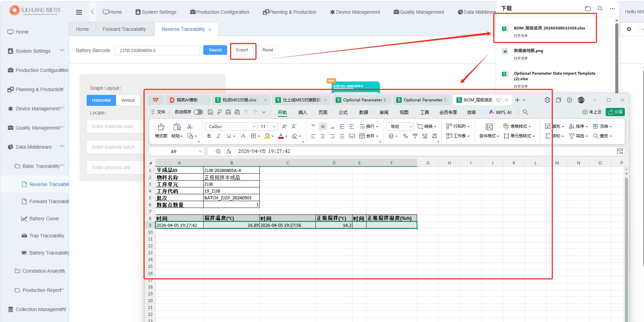Expand the Sort dropdown in WPS
This screenshot has height=322, width=644.
[587, 127]
